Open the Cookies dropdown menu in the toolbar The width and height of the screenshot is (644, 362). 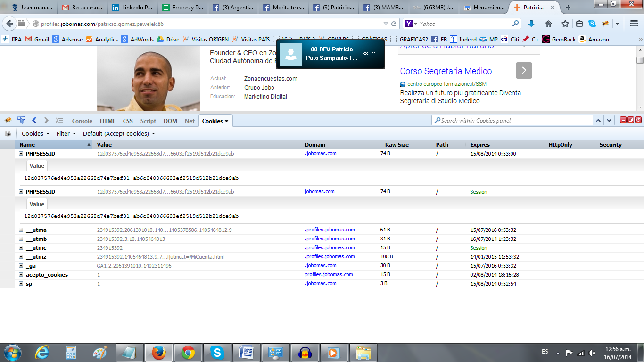pos(35,134)
